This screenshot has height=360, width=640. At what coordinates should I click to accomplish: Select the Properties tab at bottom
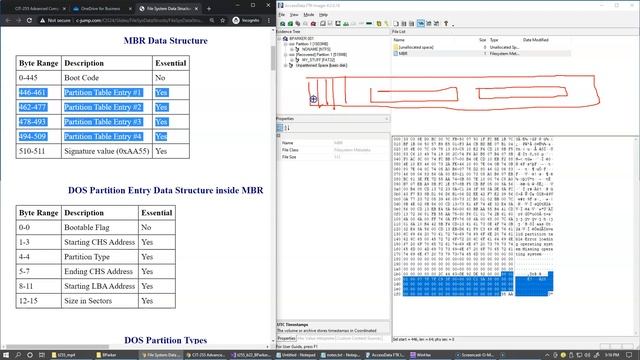click(x=287, y=338)
